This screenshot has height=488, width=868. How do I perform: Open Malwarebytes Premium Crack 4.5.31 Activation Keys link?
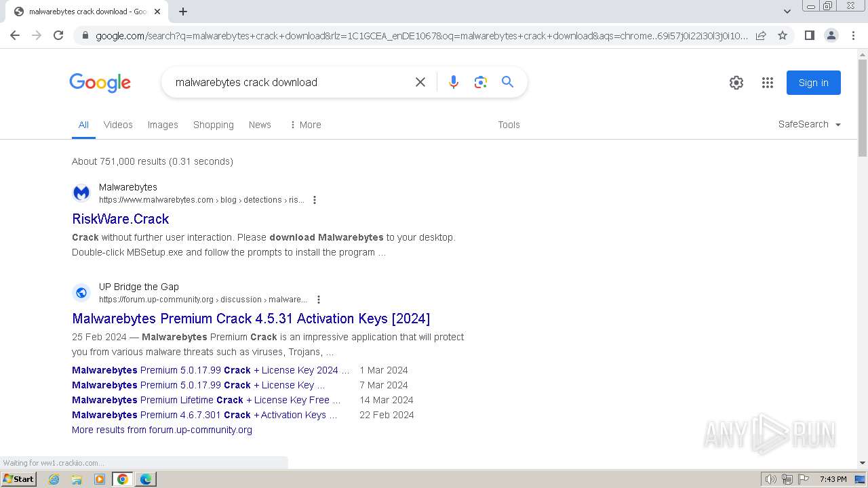pyautogui.click(x=251, y=319)
